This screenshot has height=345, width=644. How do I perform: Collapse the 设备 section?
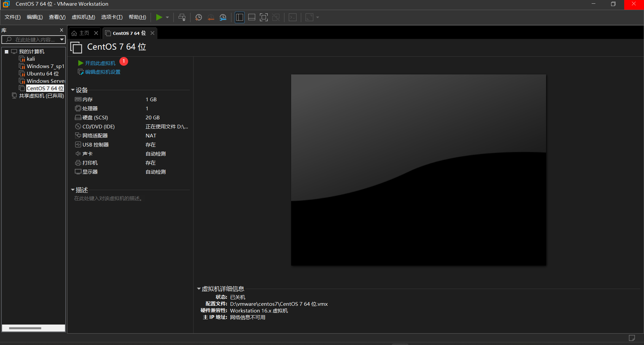73,90
